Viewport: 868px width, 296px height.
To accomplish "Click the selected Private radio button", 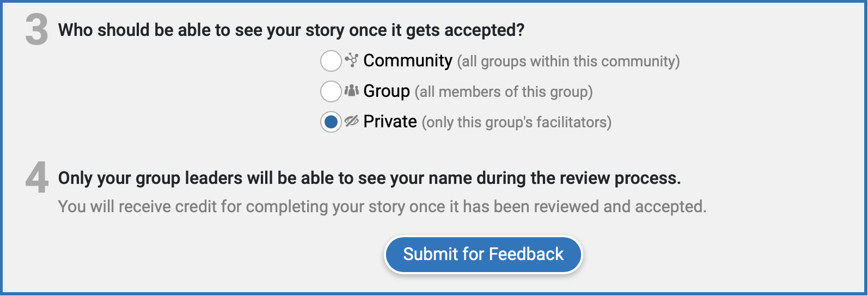I will click(331, 122).
